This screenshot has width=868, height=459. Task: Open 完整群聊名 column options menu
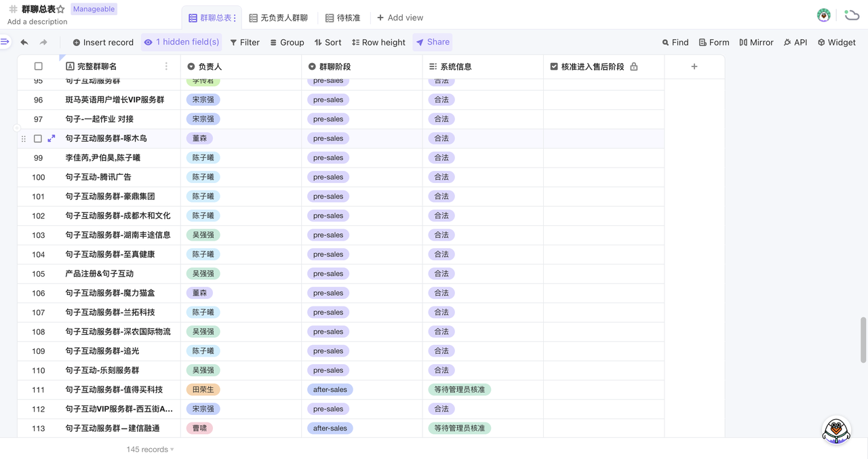[167, 66]
